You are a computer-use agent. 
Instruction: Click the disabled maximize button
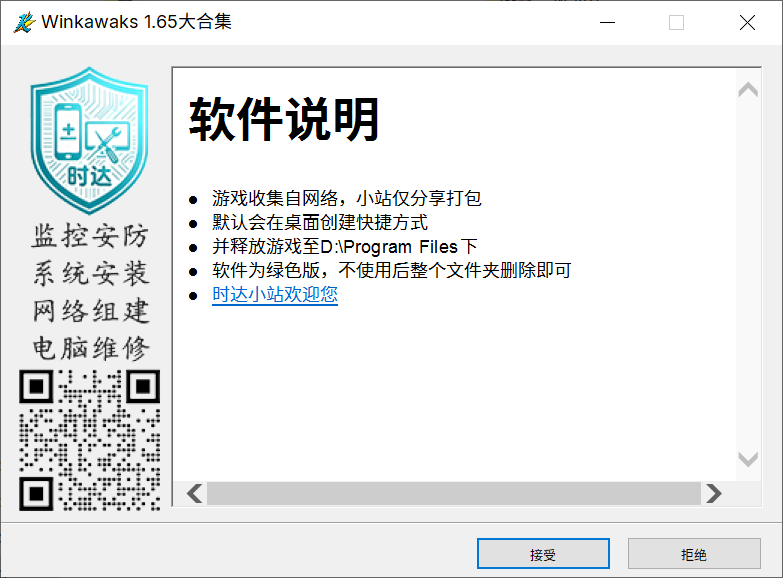click(x=676, y=22)
